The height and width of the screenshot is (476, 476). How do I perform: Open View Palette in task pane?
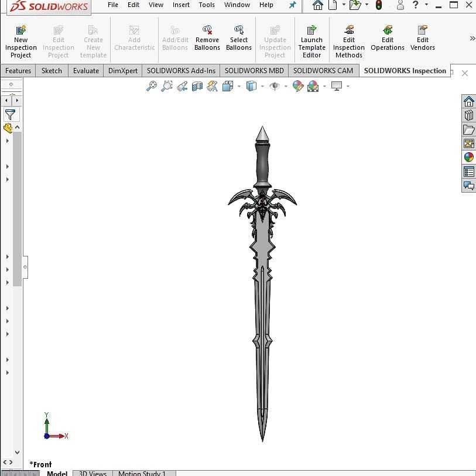469,143
